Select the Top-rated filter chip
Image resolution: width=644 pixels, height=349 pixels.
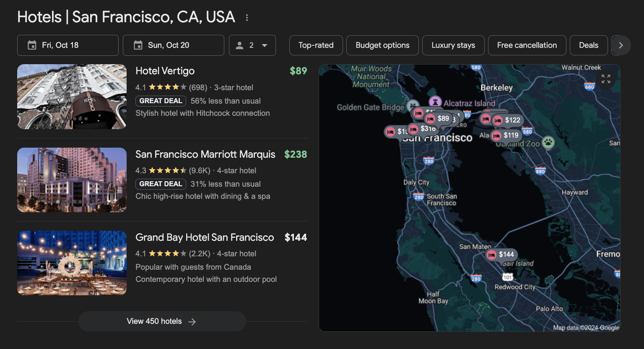click(x=316, y=45)
